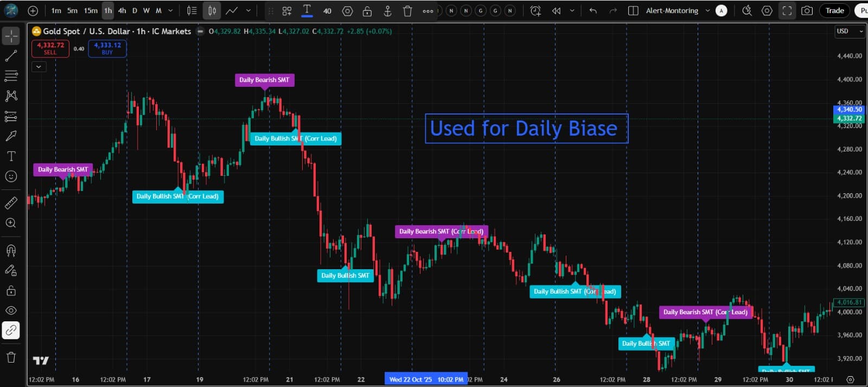
Task: Activate the zoom in tool
Action: point(11,223)
